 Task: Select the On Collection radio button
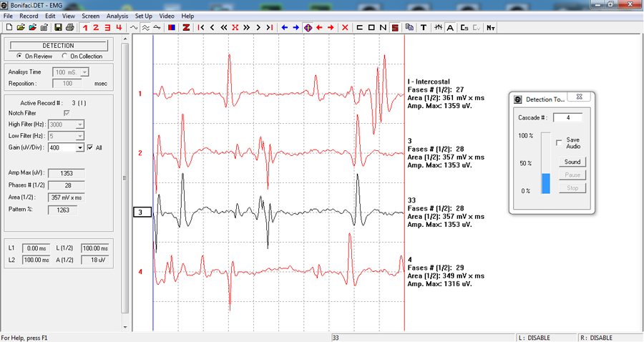click(x=64, y=56)
